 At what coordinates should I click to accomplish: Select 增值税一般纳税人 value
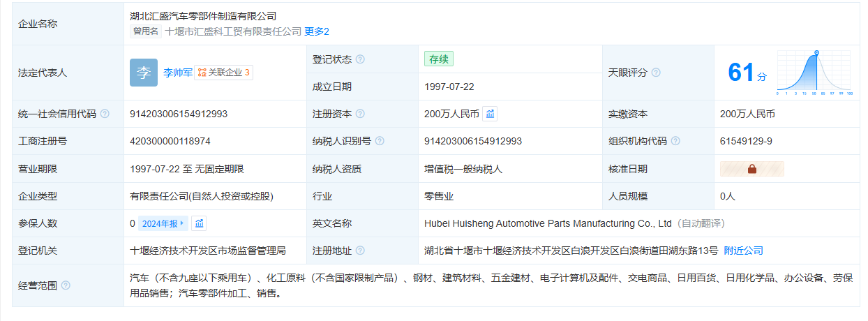coord(463,169)
